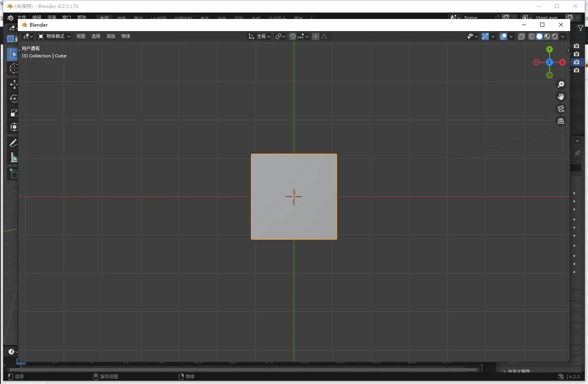Open the 物体模式 mode dropdown

click(x=54, y=36)
